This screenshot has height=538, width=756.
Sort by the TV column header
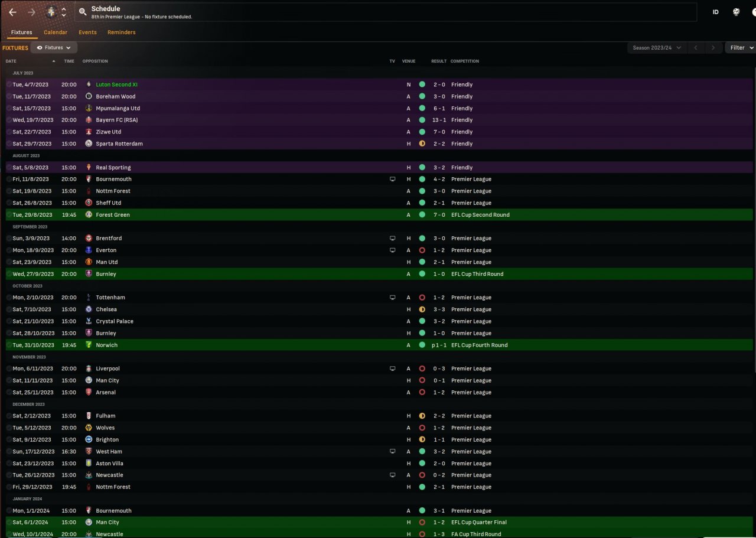tap(392, 61)
